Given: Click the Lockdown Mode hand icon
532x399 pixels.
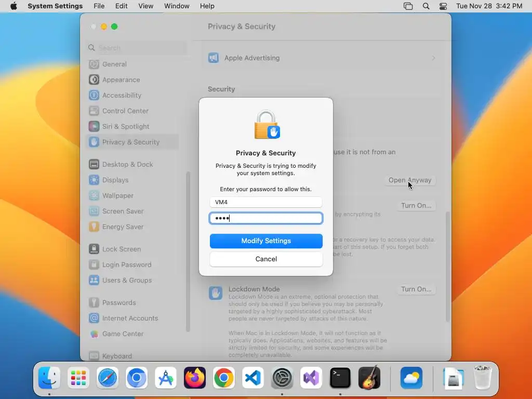Looking at the screenshot, I should point(216,293).
